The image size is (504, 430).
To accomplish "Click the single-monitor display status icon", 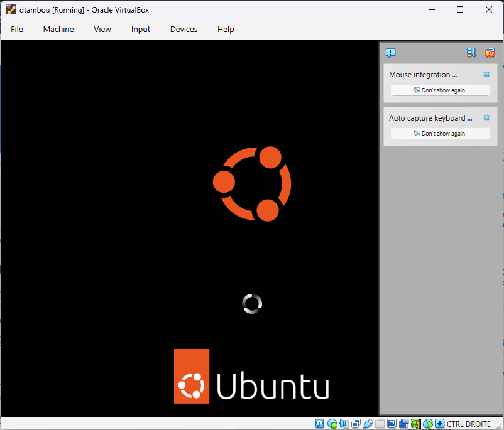I will point(392,424).
